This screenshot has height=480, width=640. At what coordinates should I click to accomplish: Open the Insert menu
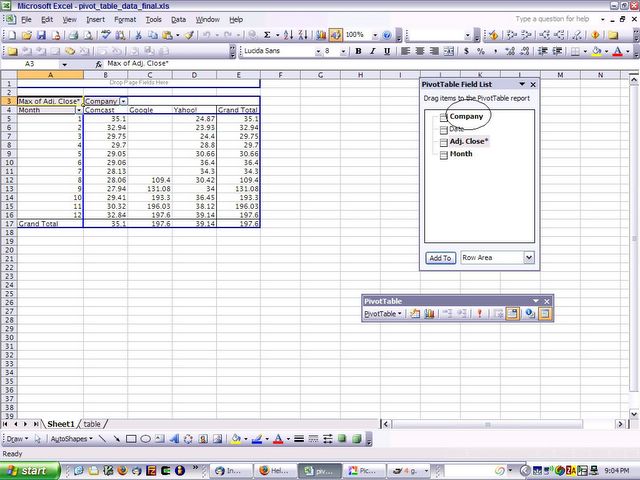click(x=96, y=20)
